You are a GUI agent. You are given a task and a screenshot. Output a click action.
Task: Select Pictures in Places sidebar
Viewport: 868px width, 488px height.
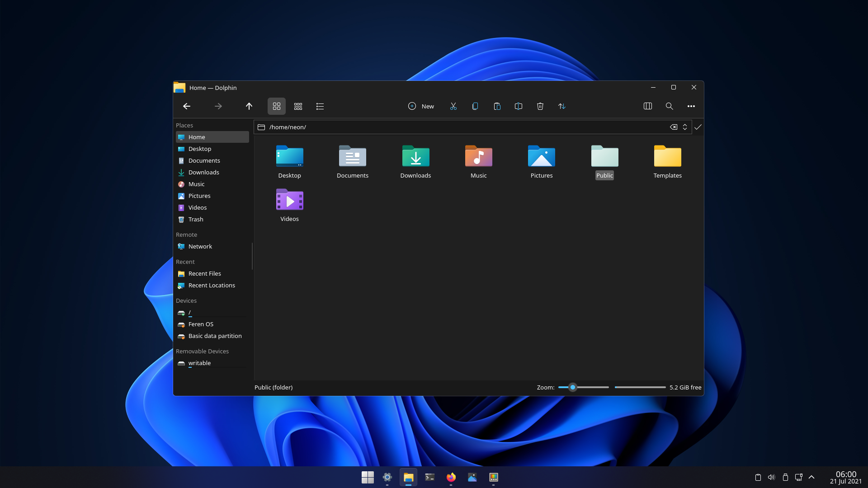212,196
